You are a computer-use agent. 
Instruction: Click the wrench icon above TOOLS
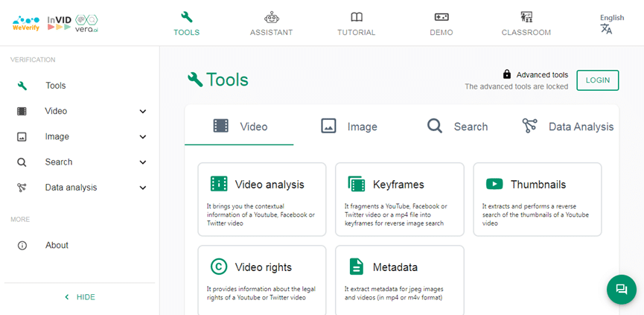[186, 17]
